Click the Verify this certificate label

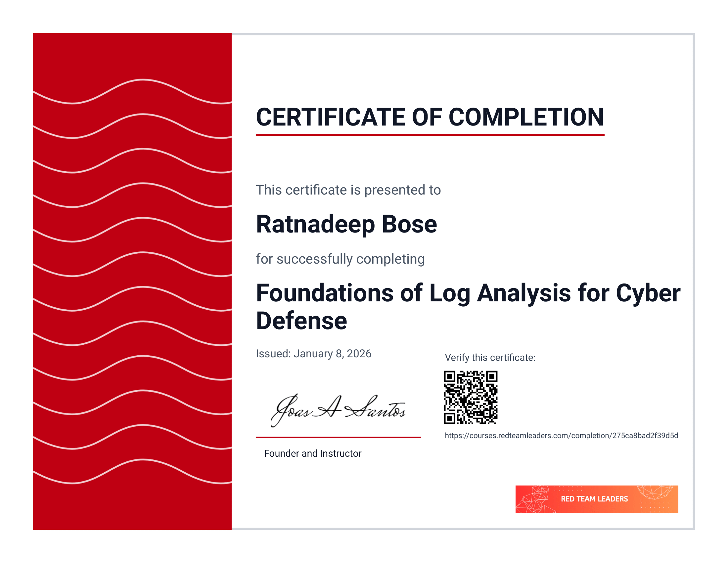[x=489, y=358]
